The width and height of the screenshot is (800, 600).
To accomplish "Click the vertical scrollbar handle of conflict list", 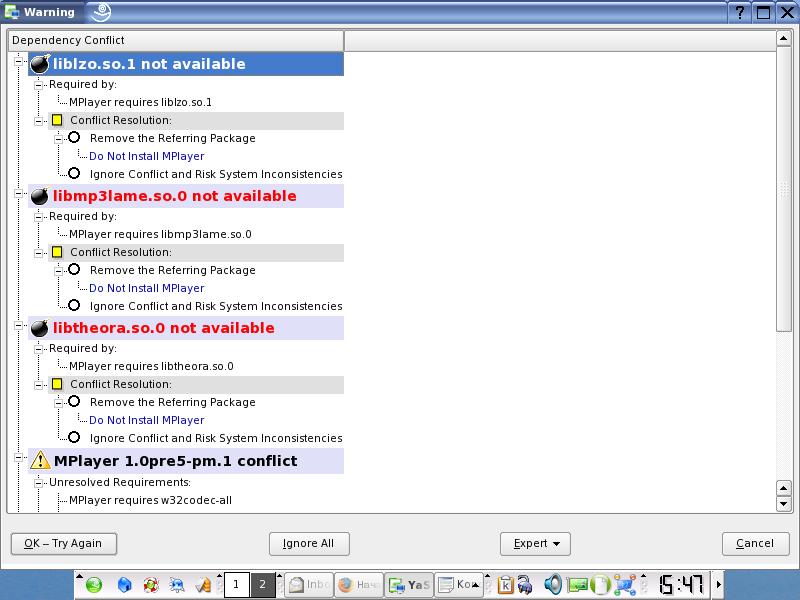I will [x=784, y=190].
